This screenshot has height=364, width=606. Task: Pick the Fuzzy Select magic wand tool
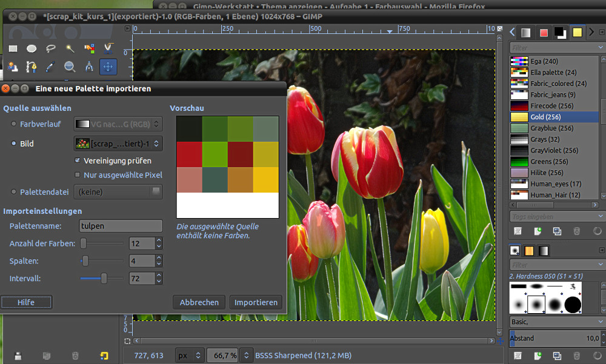click(x=70, y=48)
